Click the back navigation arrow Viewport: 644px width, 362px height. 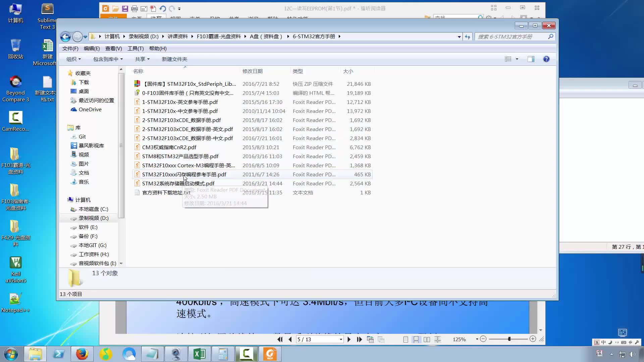(x=65, y=36)
